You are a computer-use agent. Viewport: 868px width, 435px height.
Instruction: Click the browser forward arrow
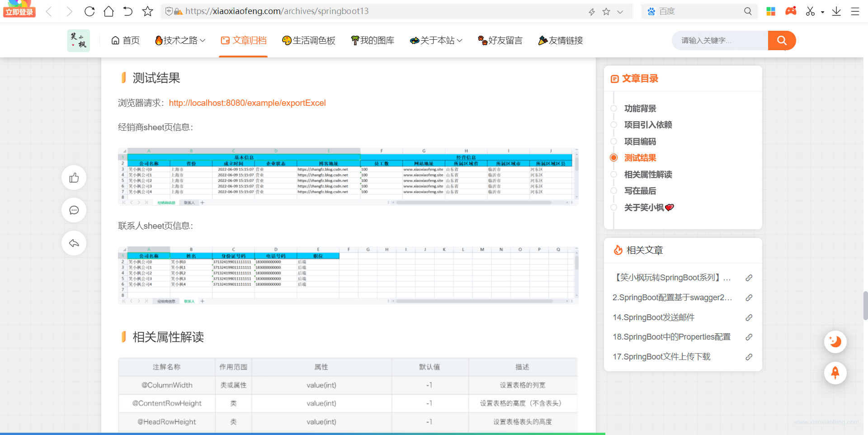(69, 11)
